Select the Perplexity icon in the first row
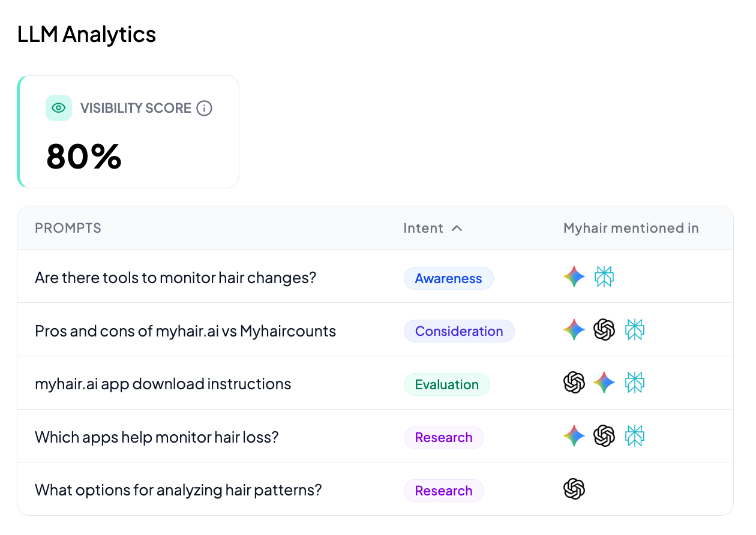Image resolution: width=756 pixels, height=535 pixels. [604, 276]
